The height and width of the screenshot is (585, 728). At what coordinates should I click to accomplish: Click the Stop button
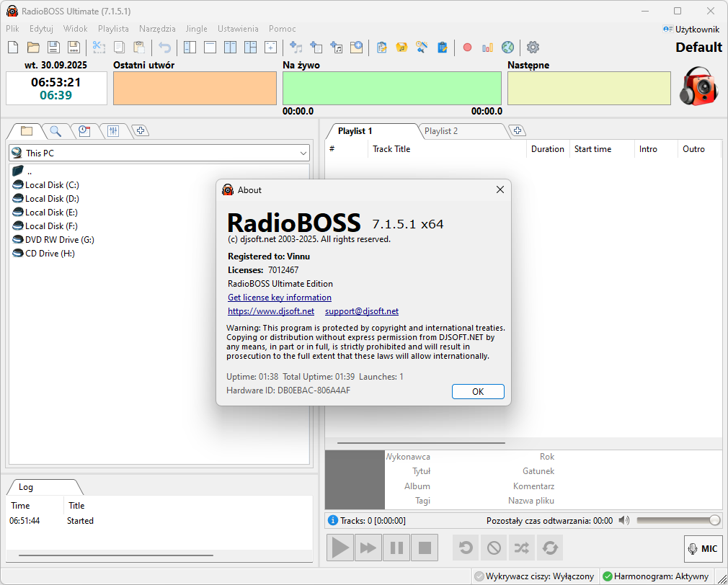[425, 548]
